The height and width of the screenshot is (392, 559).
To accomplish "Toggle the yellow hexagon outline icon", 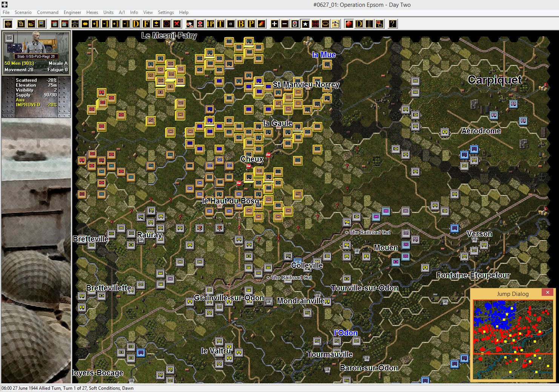I will click(x=325, y=24).
